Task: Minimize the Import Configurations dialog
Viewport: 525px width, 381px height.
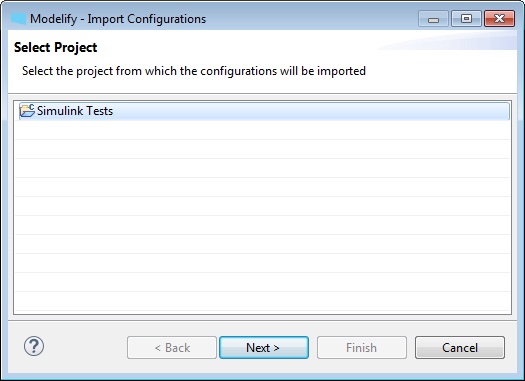Action: [x=433, y=19]
